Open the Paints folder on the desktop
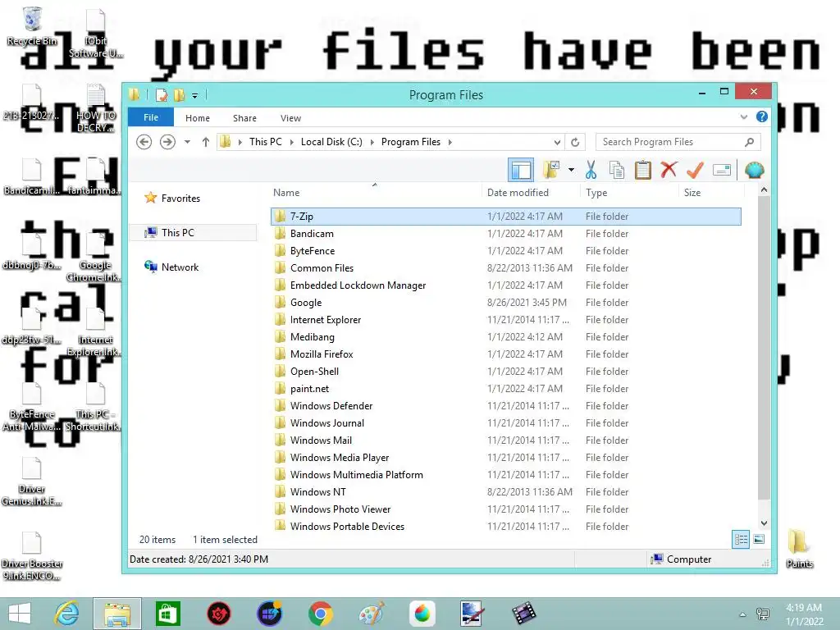Screen dimensions: 840x630 click(799, 548)
